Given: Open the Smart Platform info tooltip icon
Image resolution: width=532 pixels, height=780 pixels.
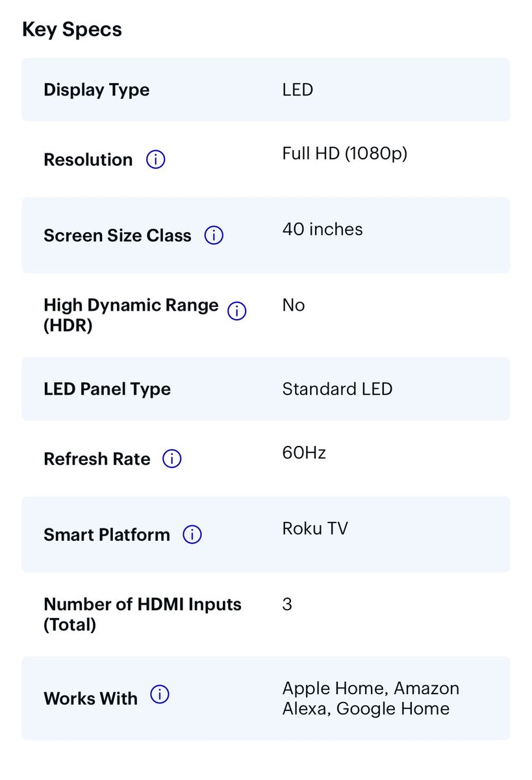Looking at the screenshot, I should click(x=192, y=535).
